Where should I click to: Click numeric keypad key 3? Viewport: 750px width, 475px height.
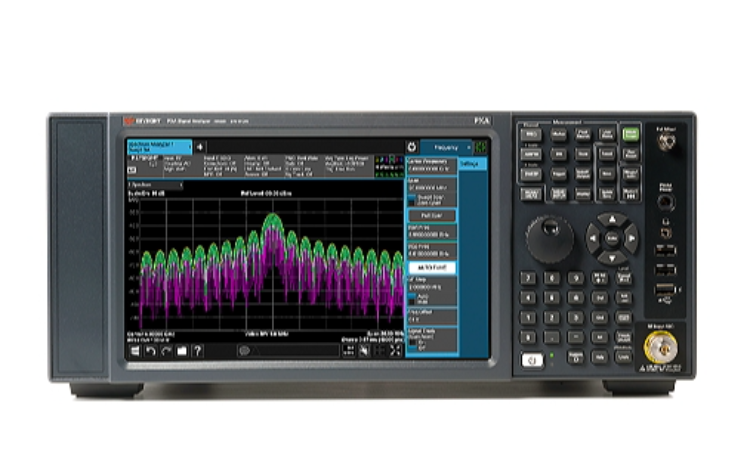pyautogui.click(x=575, y=317)
